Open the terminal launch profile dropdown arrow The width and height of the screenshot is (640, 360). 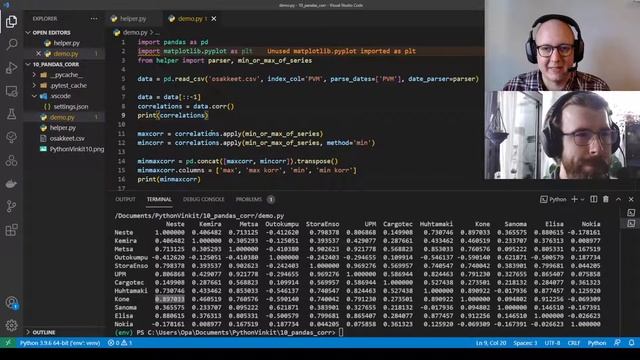pyautogui.click(x=582, y=199)
